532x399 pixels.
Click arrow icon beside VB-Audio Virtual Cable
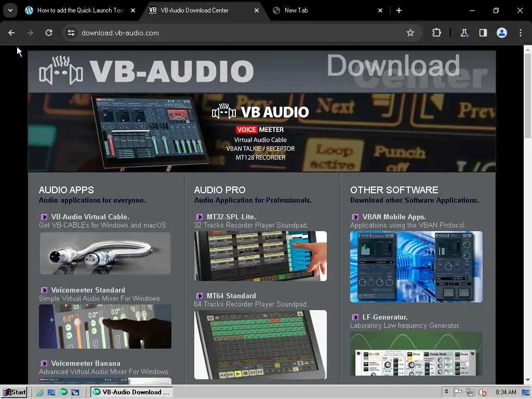pos(44,217)
